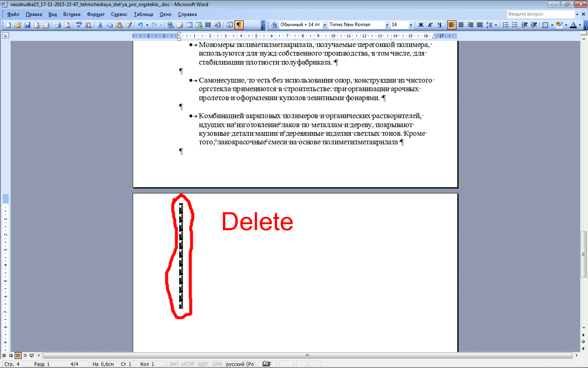Click the numbered list button
Viewport: 588px width, 368px height.
tap(506, 25)
